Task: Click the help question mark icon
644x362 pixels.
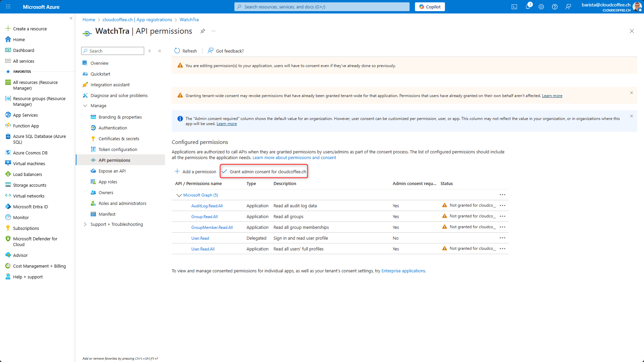Action: pos(554,7)
